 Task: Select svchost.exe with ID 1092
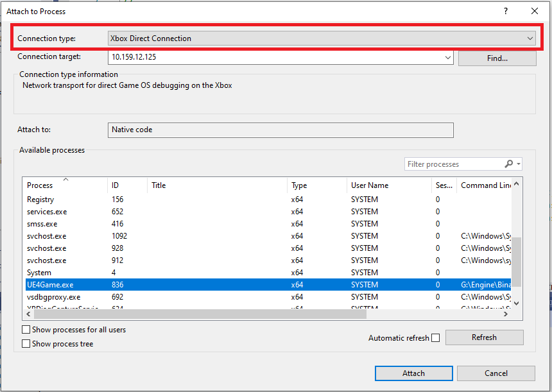click(268, 236)
